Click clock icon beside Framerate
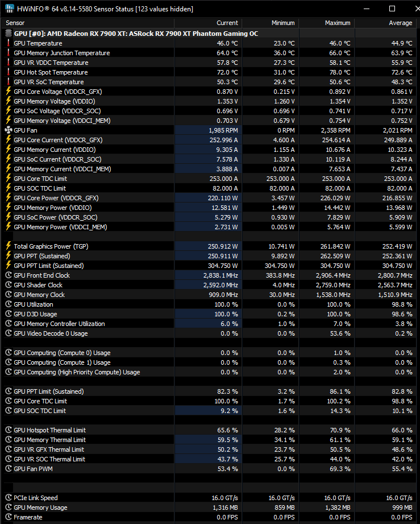 coord(9,517)
